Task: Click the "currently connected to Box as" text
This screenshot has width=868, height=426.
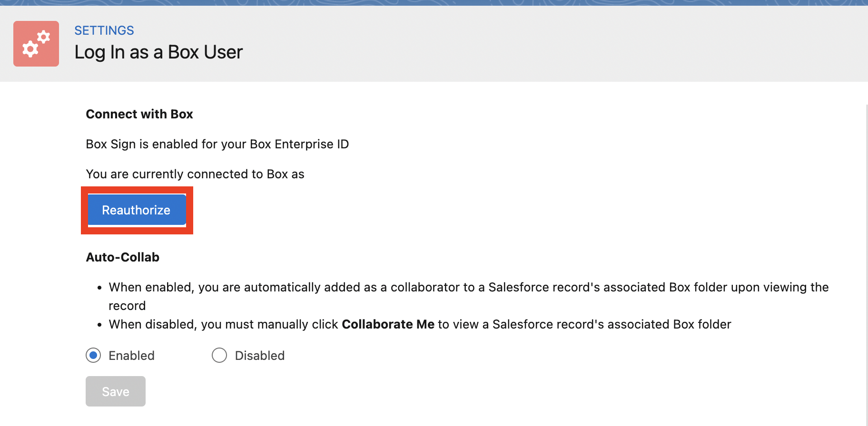Action: tap(195, 174)
